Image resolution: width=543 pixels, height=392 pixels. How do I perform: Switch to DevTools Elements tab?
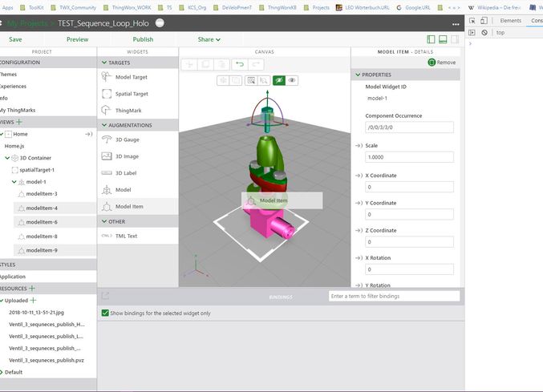(x=510, y=21)
